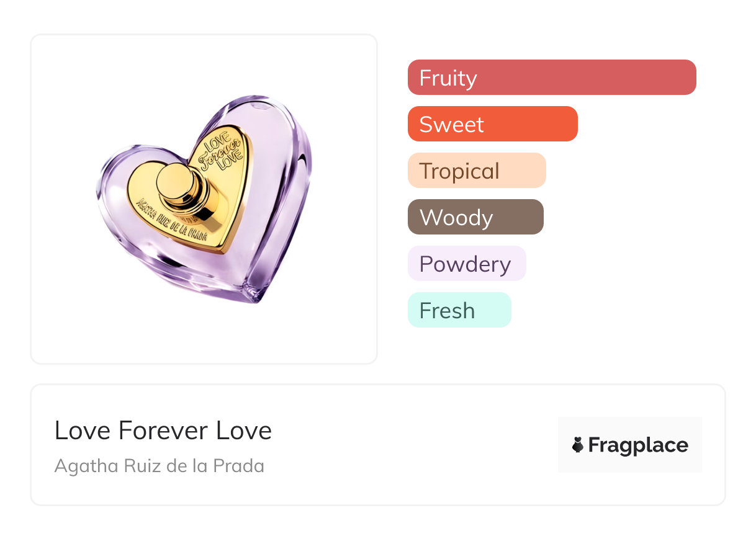Select the Fruity accord bar
Viewport: 756px width, 536px height.
[551, 78]
